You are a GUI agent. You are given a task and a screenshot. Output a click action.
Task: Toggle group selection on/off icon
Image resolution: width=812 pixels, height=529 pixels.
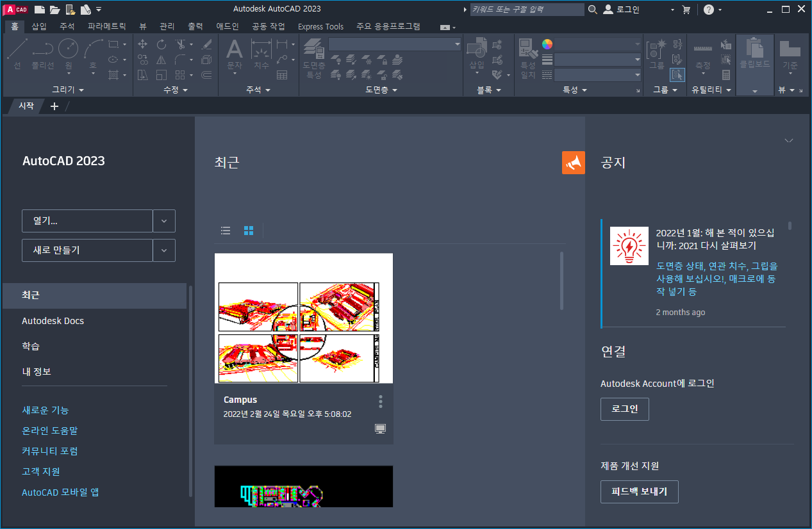pyautogui.click(x=677, y=75)
